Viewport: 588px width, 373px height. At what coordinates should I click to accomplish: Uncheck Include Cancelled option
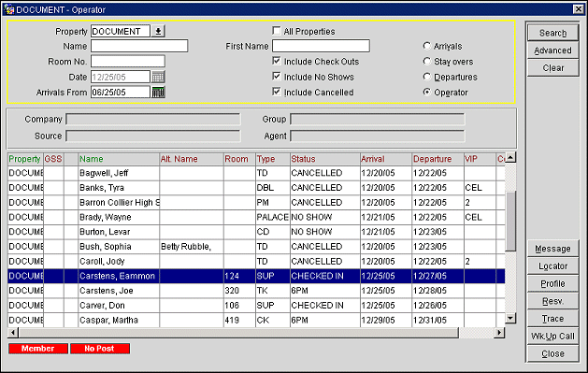pyautogui.click(x=277, y=92)
